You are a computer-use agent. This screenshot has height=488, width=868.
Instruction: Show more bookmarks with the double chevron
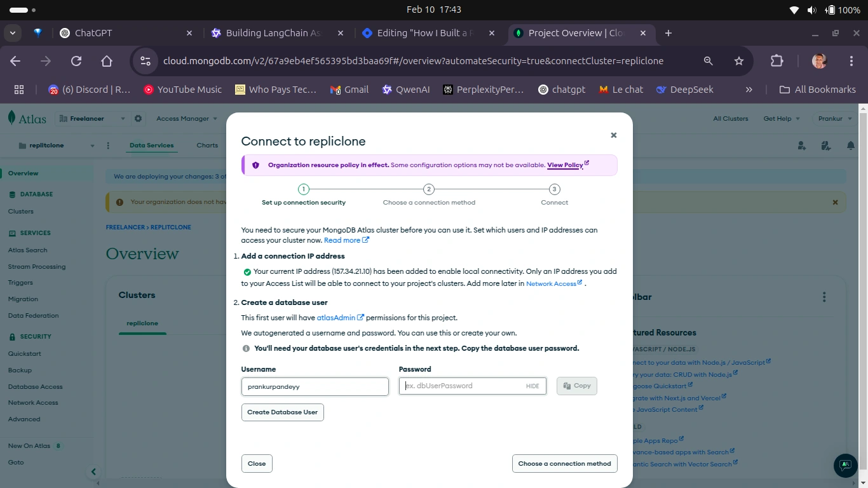click(749, 90)
